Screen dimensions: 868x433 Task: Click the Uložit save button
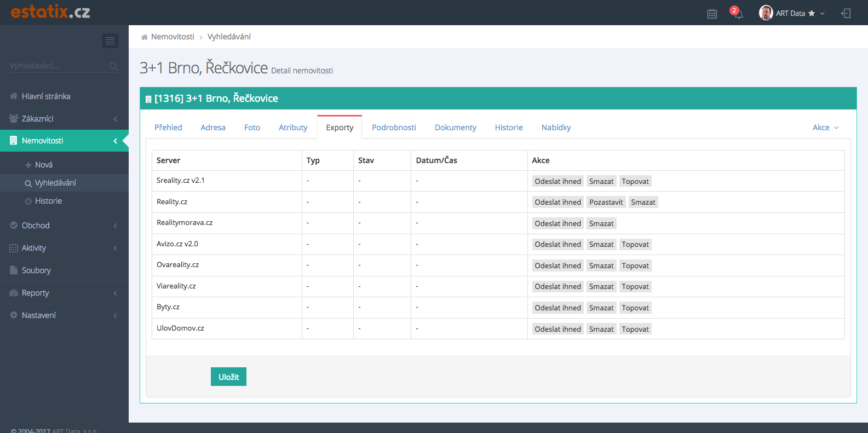(x=228, y=377)
